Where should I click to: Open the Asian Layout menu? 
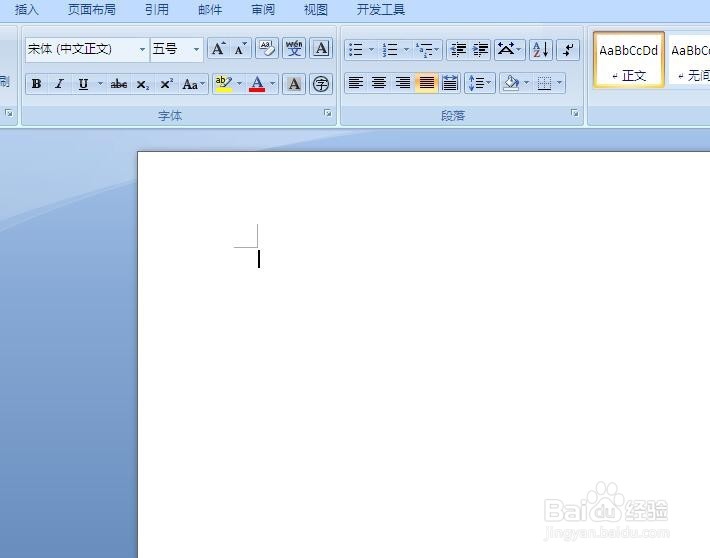click(509, 49)
